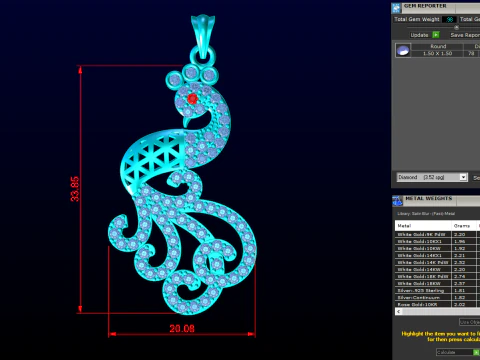This screenshot has height=360, width=480.
Task: Click the 20.08 width dimension label
Action: tap(182, 329)
